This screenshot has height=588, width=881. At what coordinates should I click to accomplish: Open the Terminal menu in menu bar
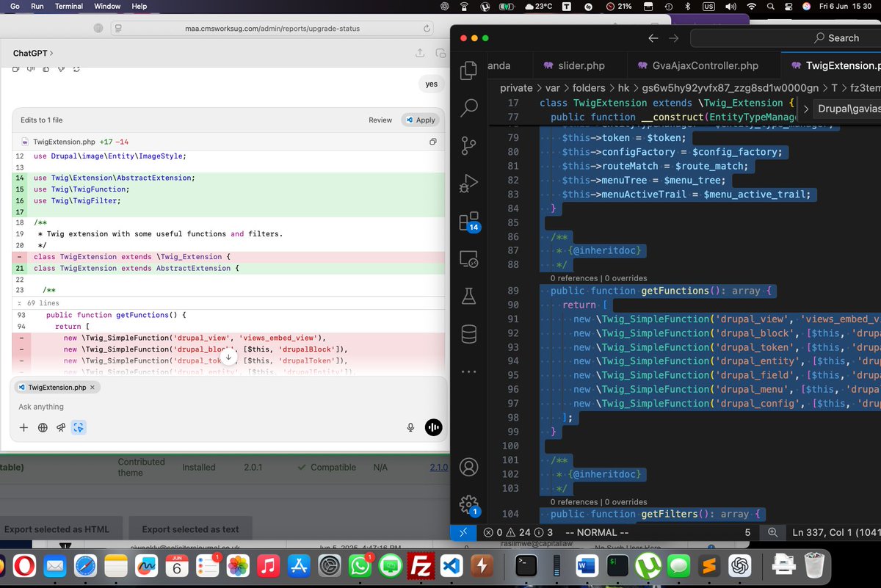tap(69, 6)
